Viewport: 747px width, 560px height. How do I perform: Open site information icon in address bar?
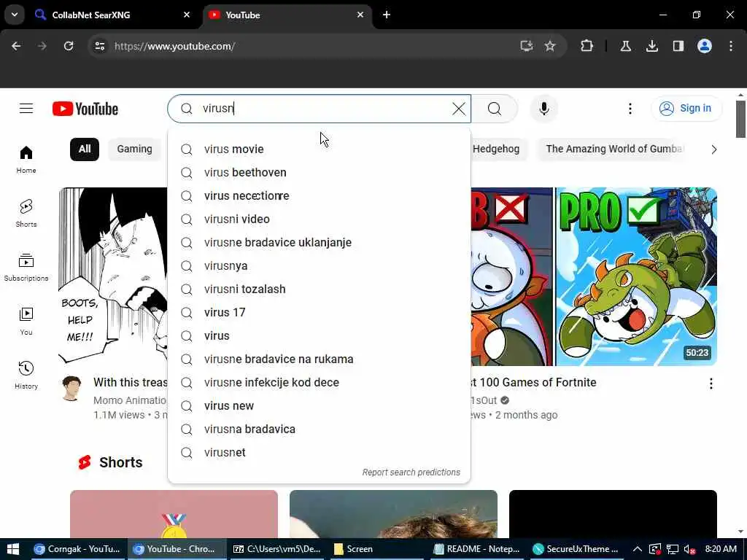[99, 46]
